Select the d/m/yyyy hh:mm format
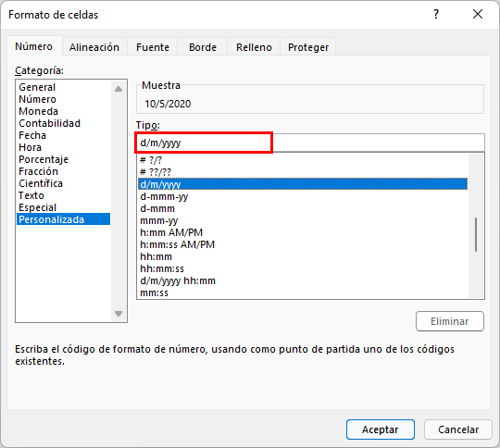 [304, 280]
